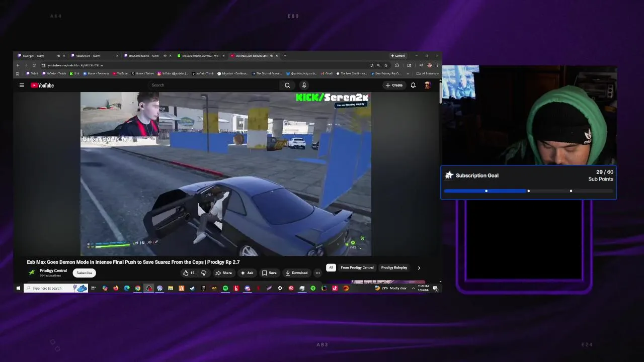Click the Windows Start button

click(18, 288)
